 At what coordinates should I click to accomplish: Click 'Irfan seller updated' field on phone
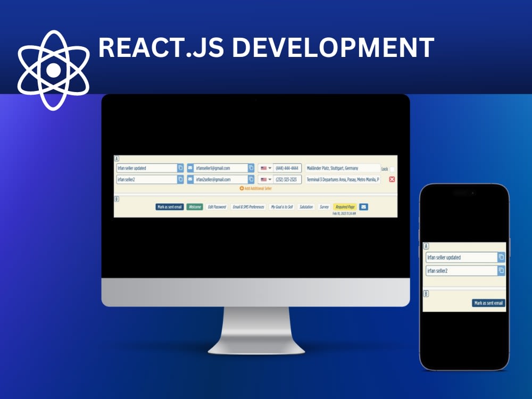[x=461, y=257]
